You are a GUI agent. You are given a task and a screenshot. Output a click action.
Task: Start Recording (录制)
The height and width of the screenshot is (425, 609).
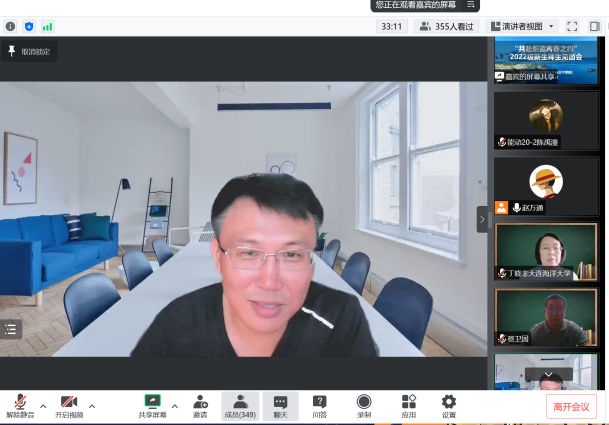tap(364, 405)
